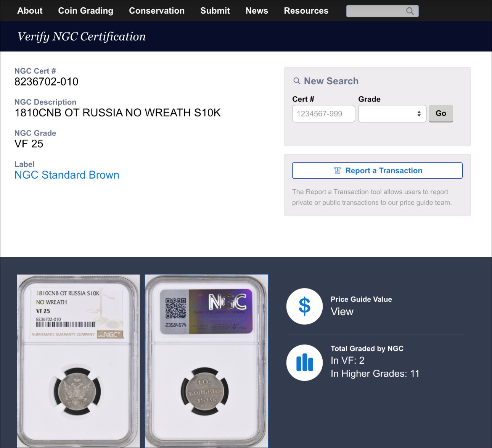
Task: Click the magnifier icon beside New Search
Action: [x=297, y=81]
